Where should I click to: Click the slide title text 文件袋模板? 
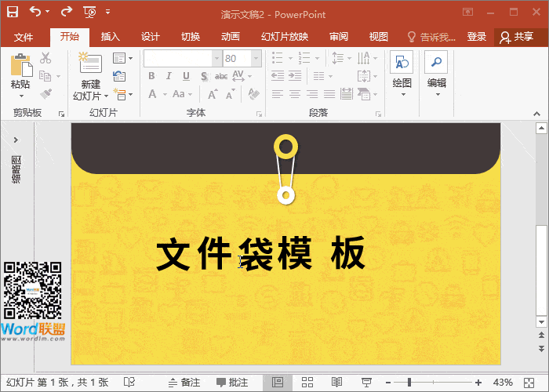point(260,255)
